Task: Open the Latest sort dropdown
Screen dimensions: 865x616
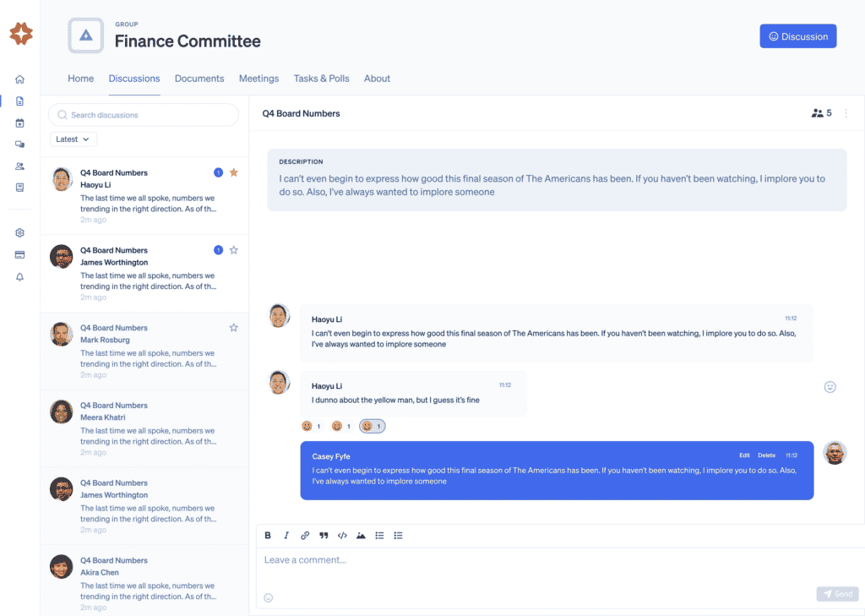Action: click(x=73, y=139)
